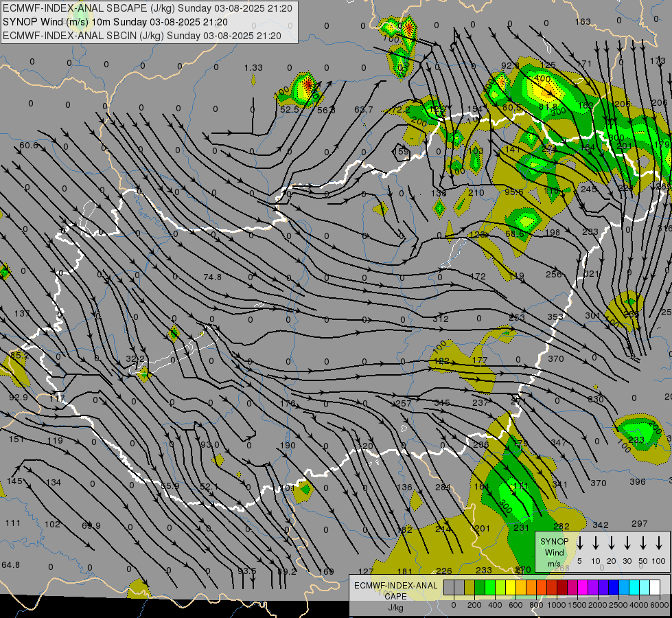Click the 100 m/s wind arrow icon

point(659,543)
